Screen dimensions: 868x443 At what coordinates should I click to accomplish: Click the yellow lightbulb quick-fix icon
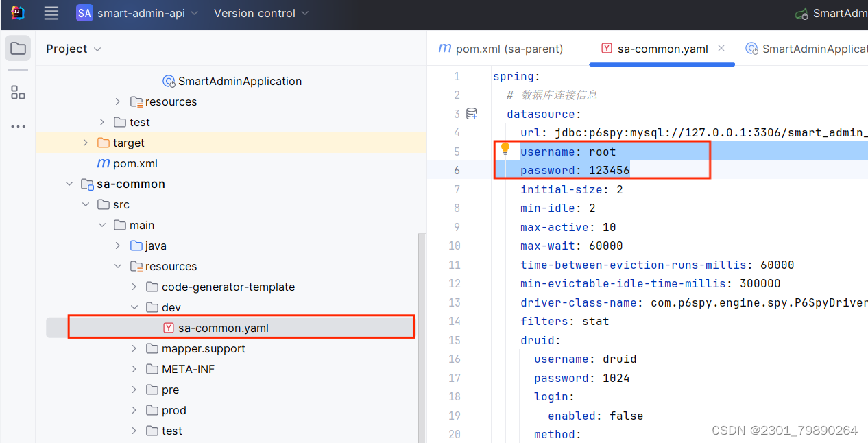pos(505,148)
